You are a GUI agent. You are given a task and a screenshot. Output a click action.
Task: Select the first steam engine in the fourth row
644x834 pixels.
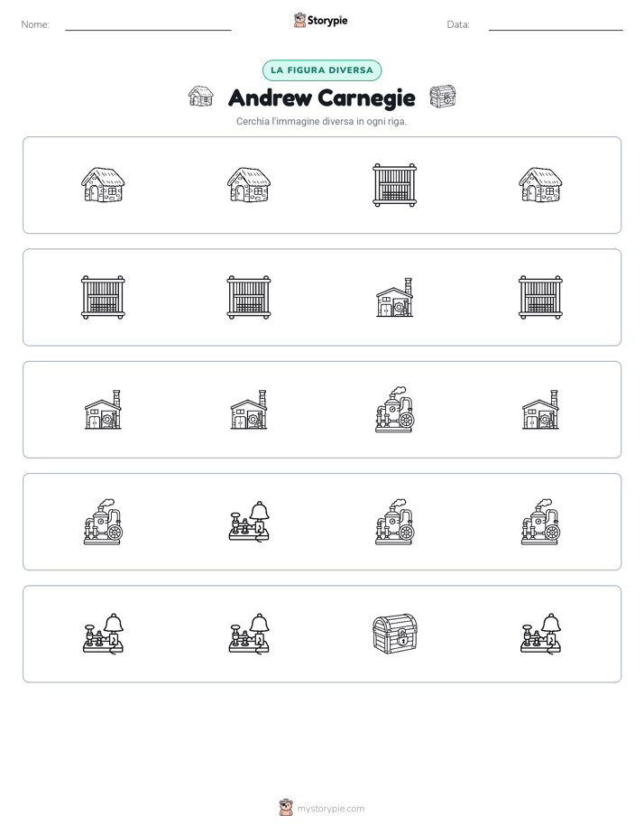tap(103, 522)
